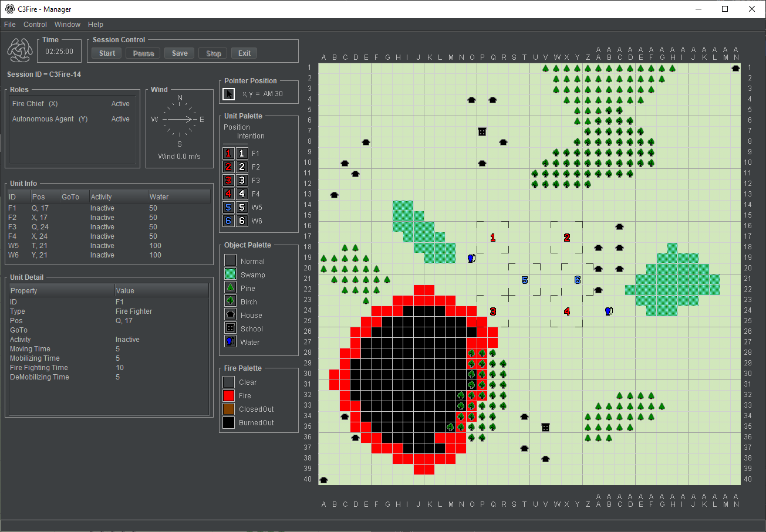Select the white F4 intention unit icon
This screenshot has height=532, width=766.
click(x=242, y=194)
